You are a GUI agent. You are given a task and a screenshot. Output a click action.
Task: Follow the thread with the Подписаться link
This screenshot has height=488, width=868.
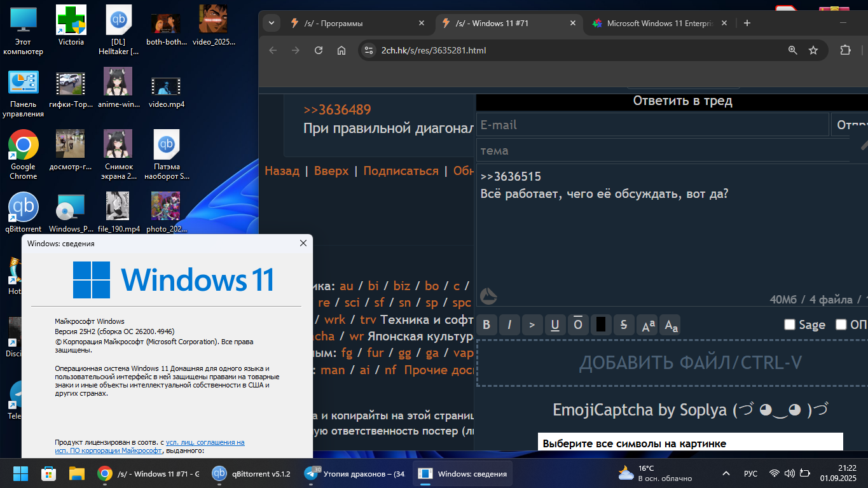(x=401, y=171)
